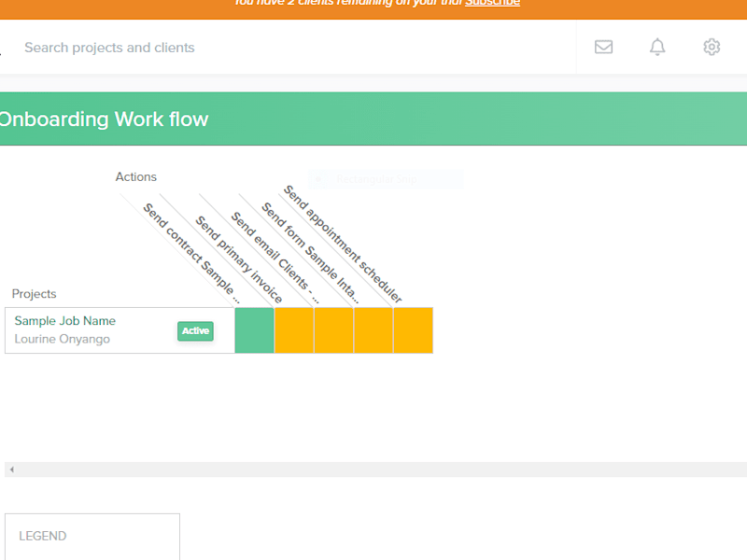
Task: Click the Send primary invoice column header
Action: tap(239, 259)
